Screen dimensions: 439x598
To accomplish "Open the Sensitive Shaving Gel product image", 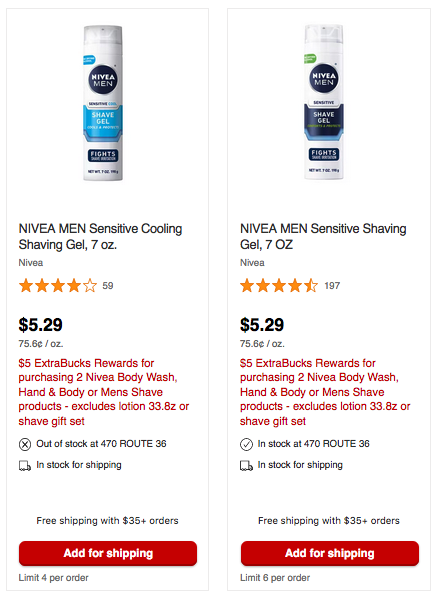I will [324, 102].
